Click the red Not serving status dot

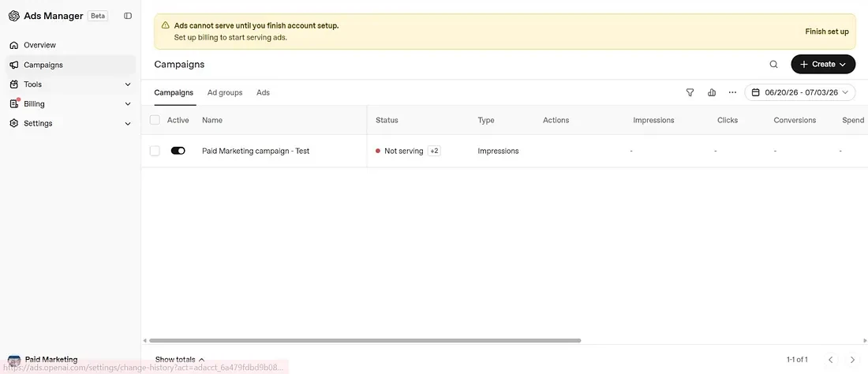tap(378, 151)
